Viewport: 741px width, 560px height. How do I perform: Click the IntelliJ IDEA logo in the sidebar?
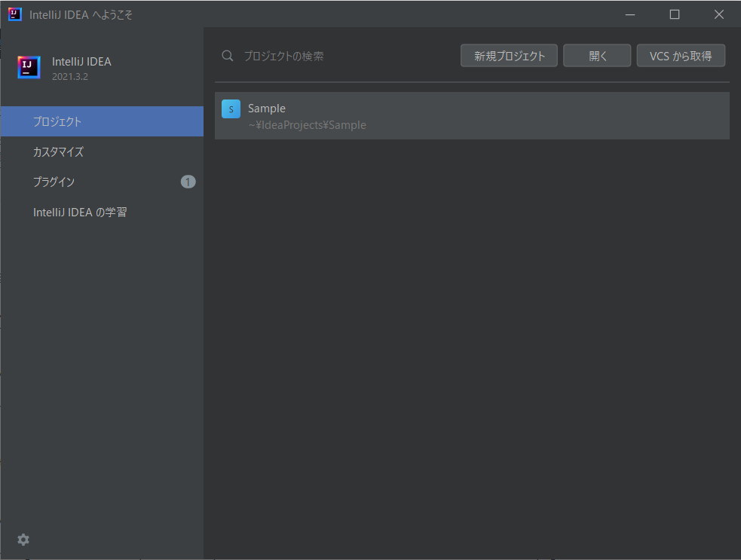[x=29, y=67]
